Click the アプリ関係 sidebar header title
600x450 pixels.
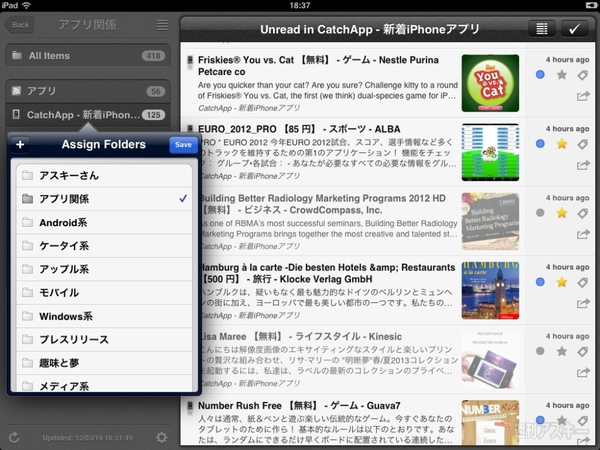point(87,25)
